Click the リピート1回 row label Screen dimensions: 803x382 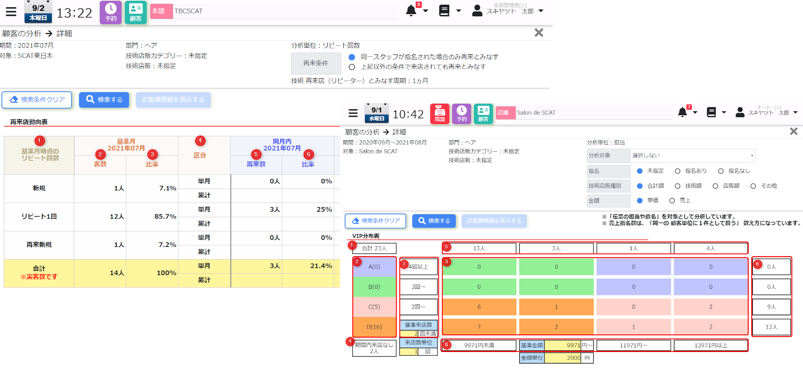click(x=39, y=217)
